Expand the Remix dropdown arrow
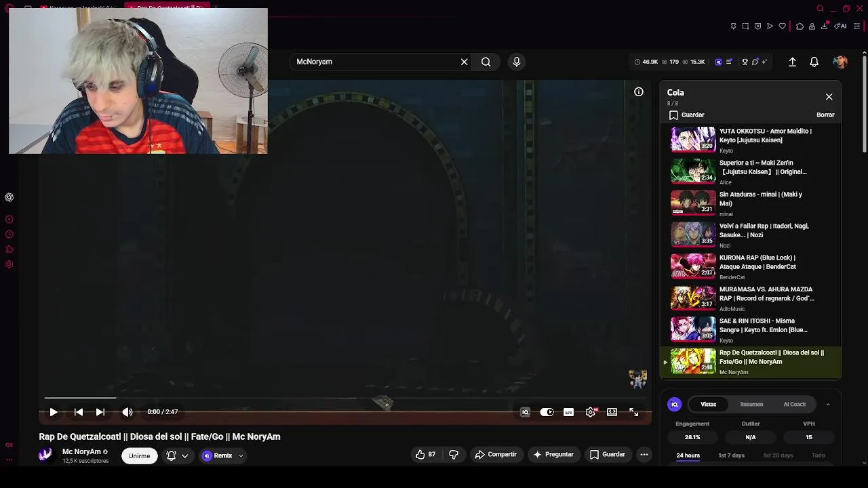Viewport: 868px width, 488px height. tap(241, 456)
